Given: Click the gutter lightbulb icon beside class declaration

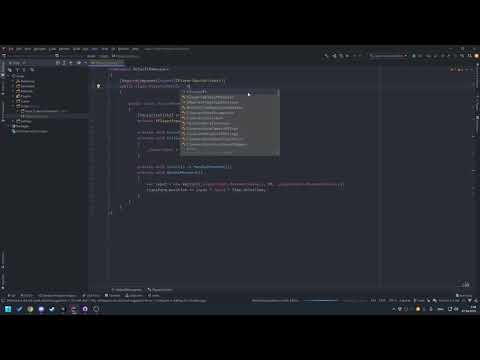Looking at the screenshot, I should tap(98, 86).
